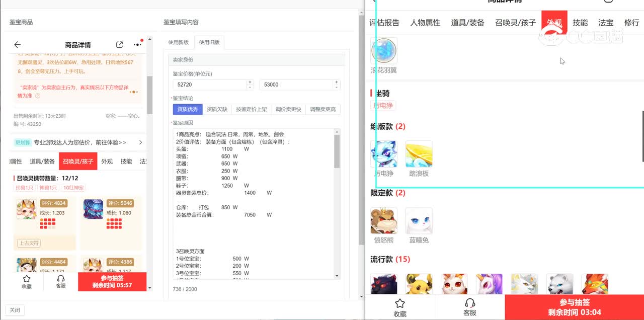Open summon spirit with score 4484
The width and height of the screenshot is (644, 320).
[26, 266]
